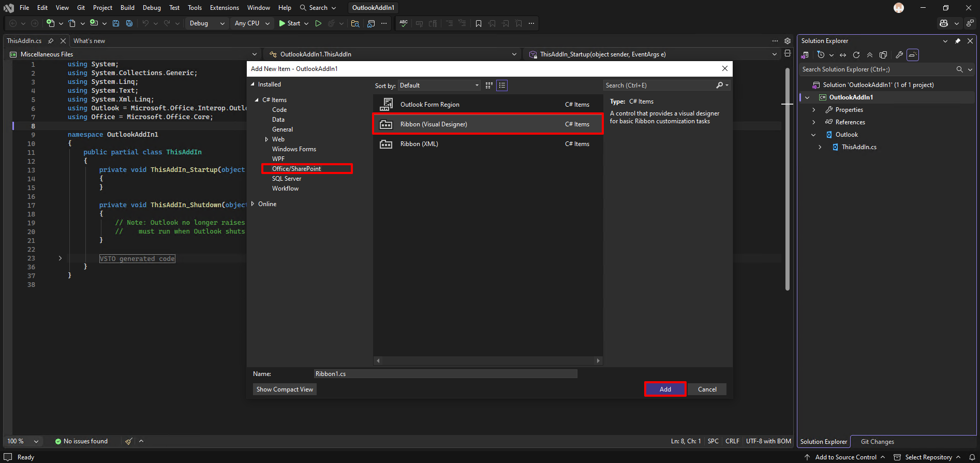This screenshot has width=980, height=463.
Task: Click the Add button in the dialog
Action: pos(665,389)
